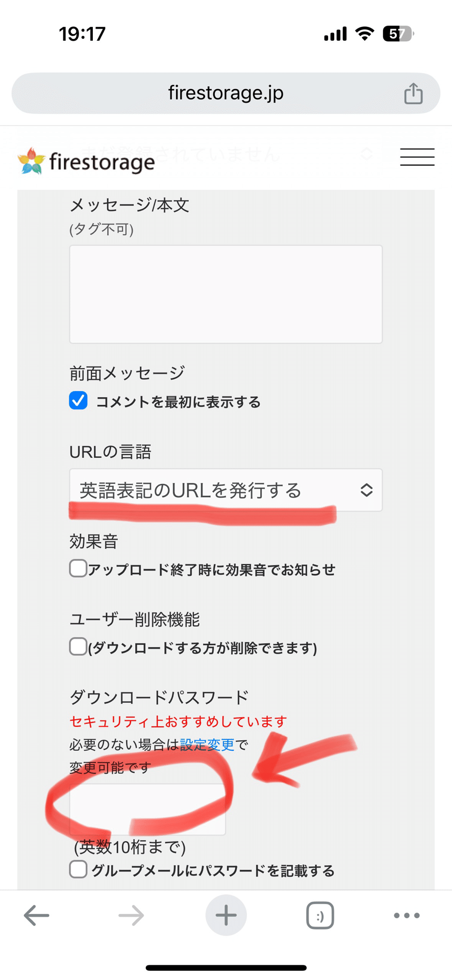Viewport: 452px width, 980px height.
Task: Tap the forward navigation arrow
Action: (131, 915)
